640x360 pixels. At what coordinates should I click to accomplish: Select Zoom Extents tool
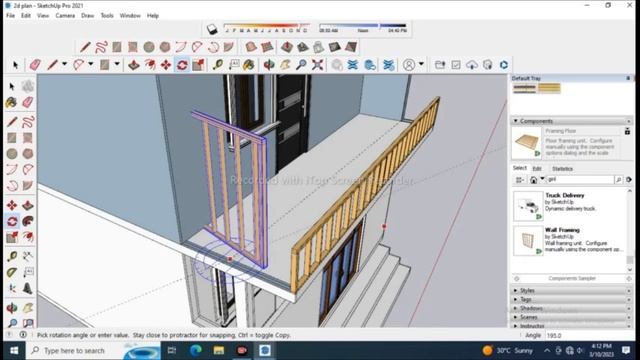(x=318, y=65)
